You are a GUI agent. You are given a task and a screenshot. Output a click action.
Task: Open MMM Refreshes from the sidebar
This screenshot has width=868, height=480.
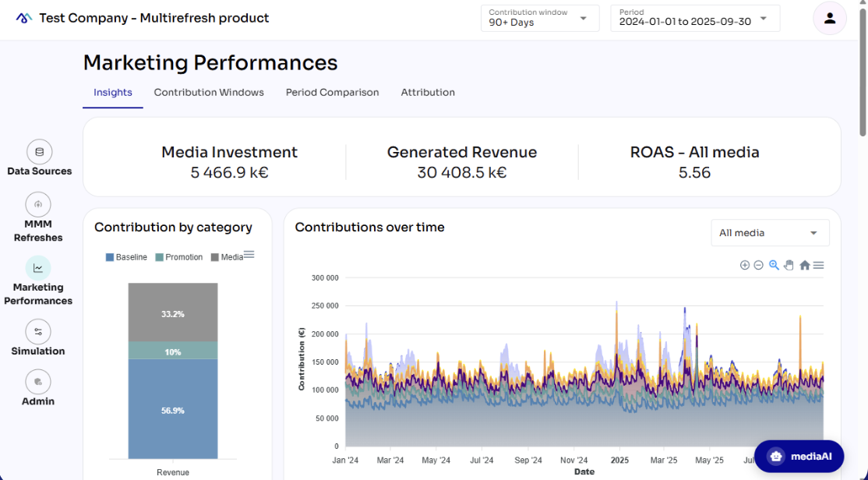tap(38, 203)
